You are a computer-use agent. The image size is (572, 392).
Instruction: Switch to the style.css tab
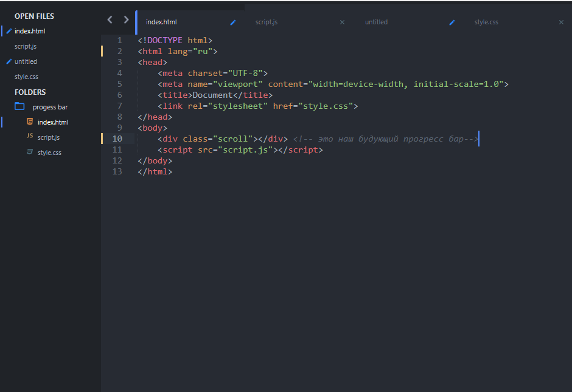(x=486, y=22)
